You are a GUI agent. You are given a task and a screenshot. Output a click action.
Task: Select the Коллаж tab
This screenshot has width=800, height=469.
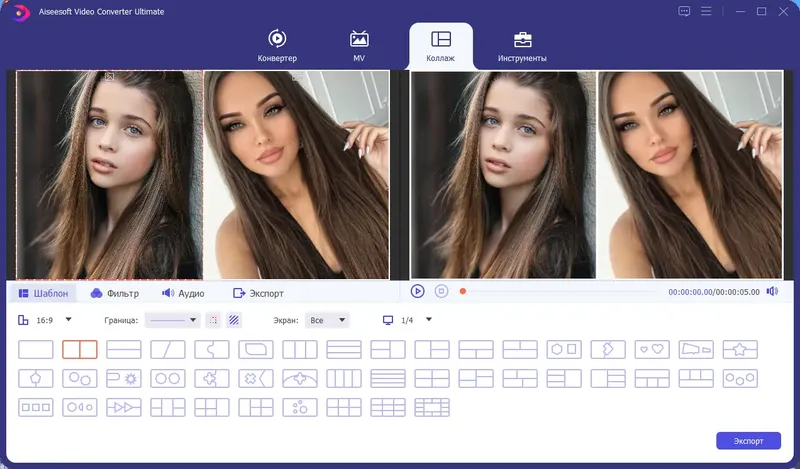[441, 46]
